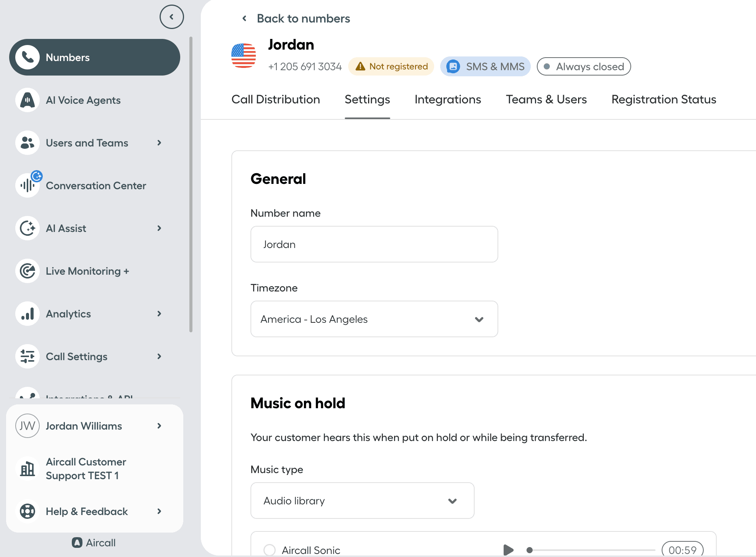Switch to the Call Distribution tab

coord(276,100)
